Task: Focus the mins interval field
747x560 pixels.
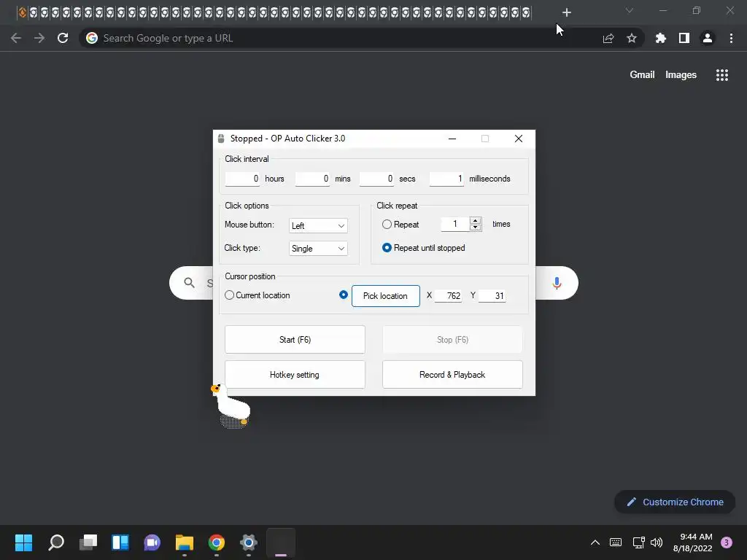Action: tap(312, 179)
